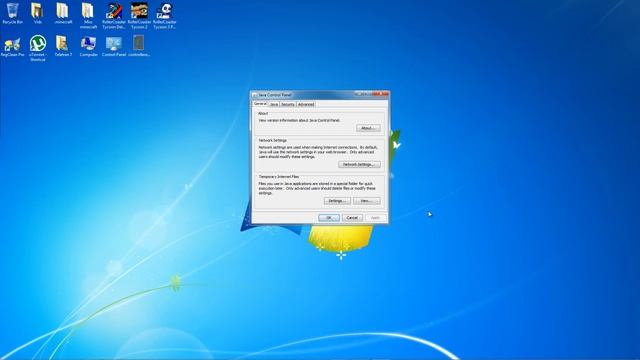Launch RollerCoaster Tycoon Deluxe shortcut
The height and width of the screenshot is (360, 640).
tap(113, 16)
